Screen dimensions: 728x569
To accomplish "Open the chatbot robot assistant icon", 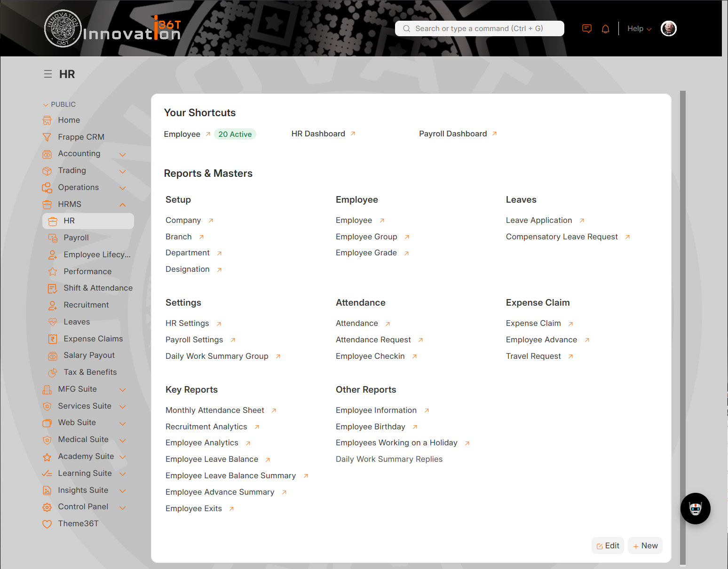I will pos(695,508).
